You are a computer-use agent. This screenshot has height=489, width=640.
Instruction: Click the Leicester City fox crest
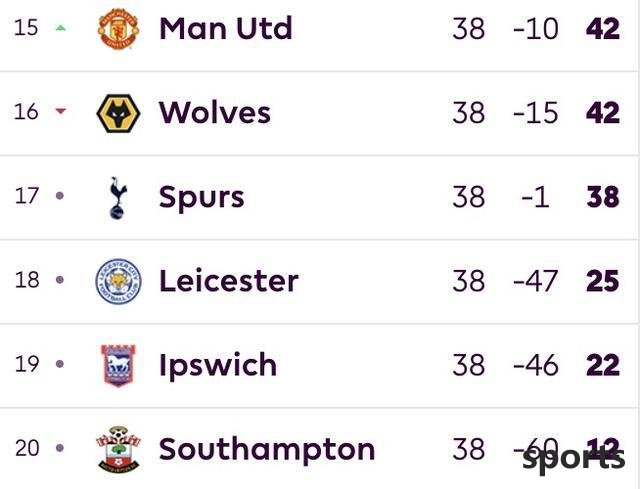118,281
